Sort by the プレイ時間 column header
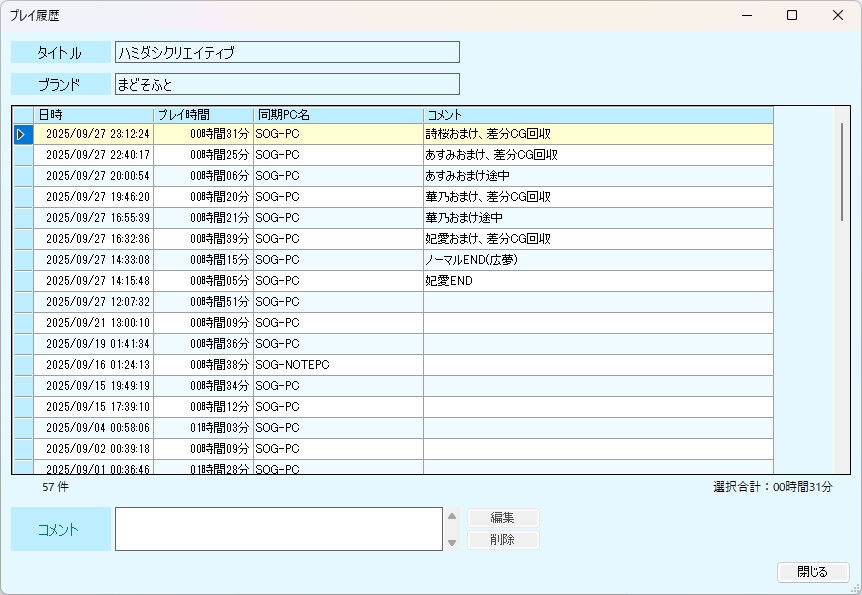The height and width of the screenshot is (595, 862). click(203, 115)
